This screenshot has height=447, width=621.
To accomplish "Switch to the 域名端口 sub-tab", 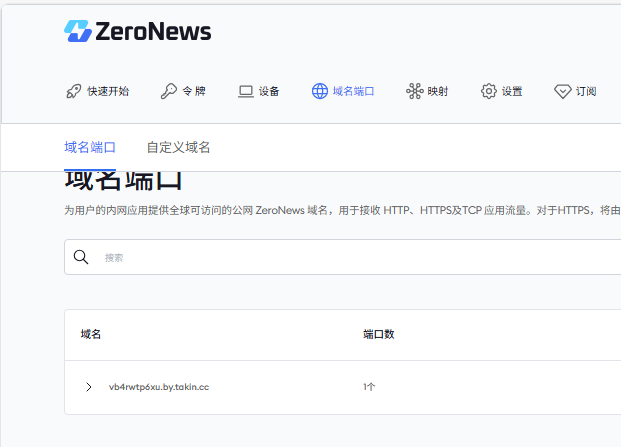I will point(90,147).
